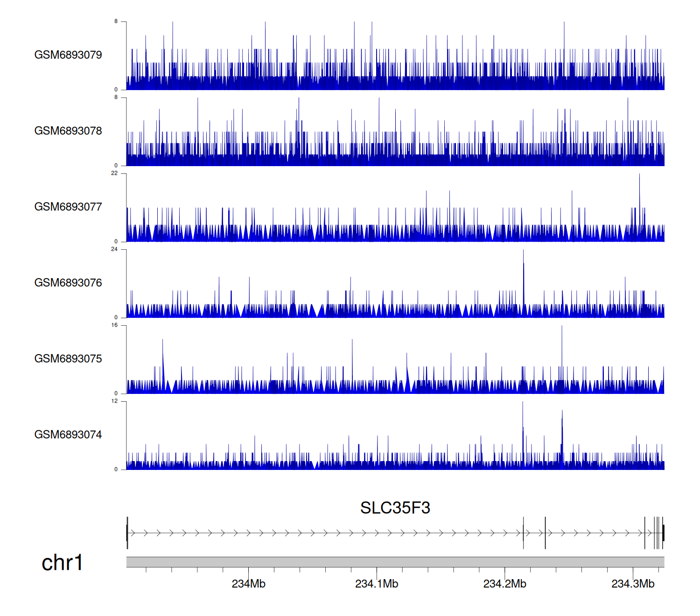This screenshot has width=700, height=616.
Task: Select the 234.3Mb axis tick label
Action: click(633, 584)
